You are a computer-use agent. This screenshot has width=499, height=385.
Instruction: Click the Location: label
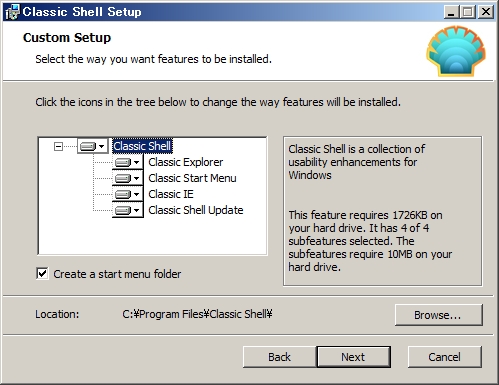click(x=57, y=314)
